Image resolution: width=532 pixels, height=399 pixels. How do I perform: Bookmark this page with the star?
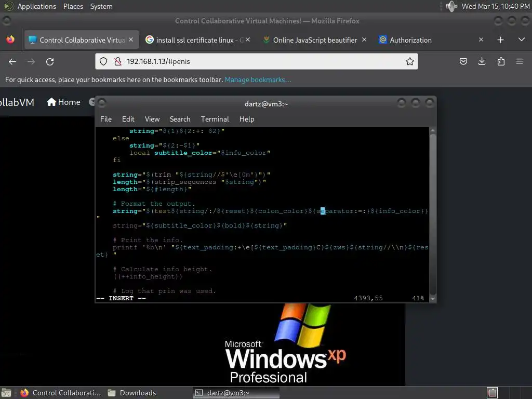[410, 61]
